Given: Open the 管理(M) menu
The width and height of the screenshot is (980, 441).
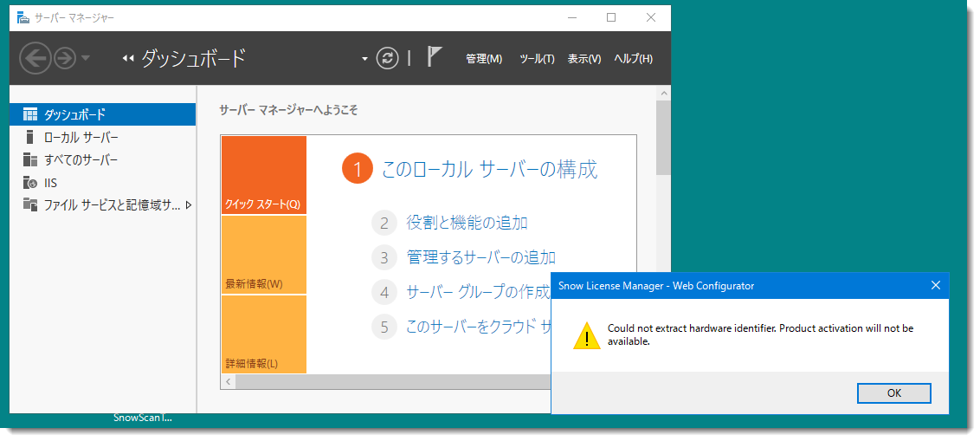Looking at the screenshot, I should [x=484, y=59].
